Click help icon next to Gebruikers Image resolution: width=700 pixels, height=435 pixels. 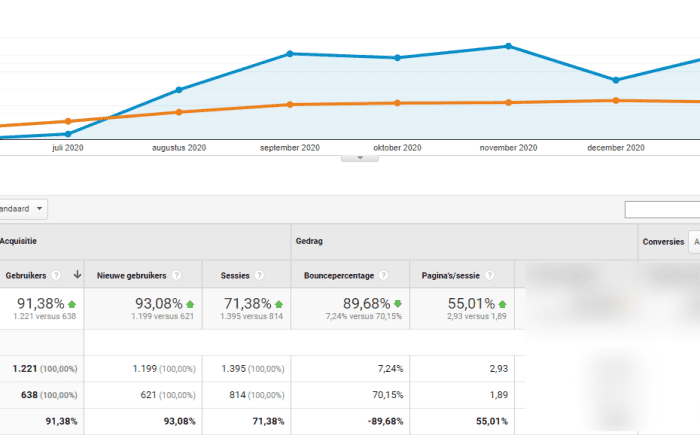click(56, 276)
